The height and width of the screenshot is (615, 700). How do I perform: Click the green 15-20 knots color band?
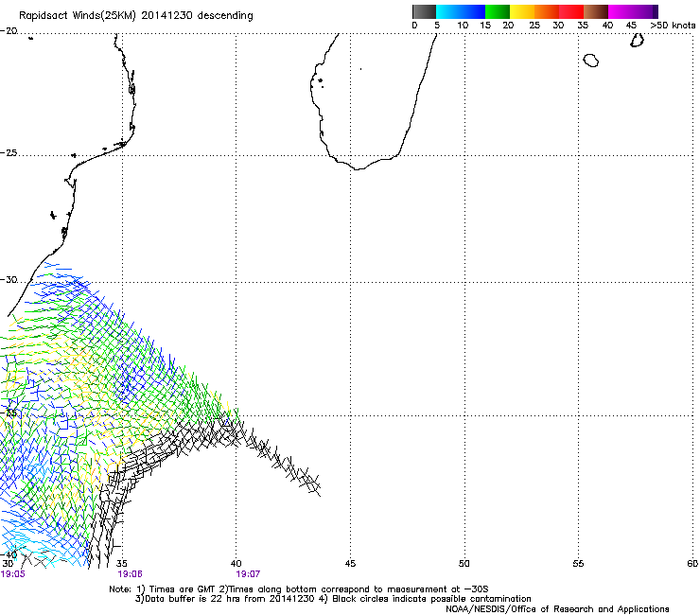tap(498, 11)
